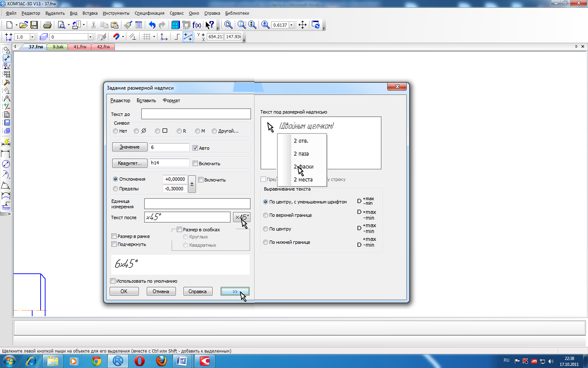The width and height of the screenshot is (588, 368).
Task: Open the cursor step 1.0 dropdown
Action: click(x=32, y=37)
